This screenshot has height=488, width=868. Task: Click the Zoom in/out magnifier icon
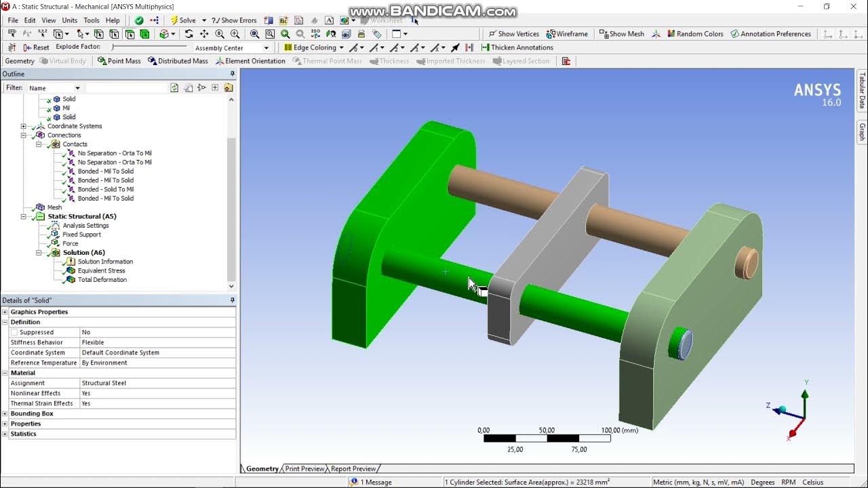pos(220,34)
